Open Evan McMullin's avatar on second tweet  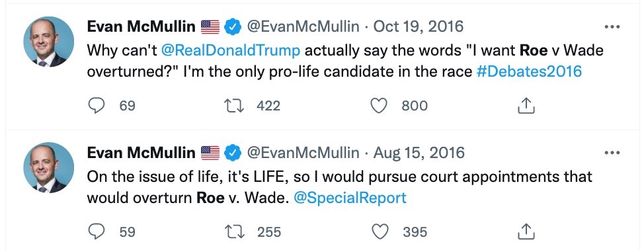(48, 168)
